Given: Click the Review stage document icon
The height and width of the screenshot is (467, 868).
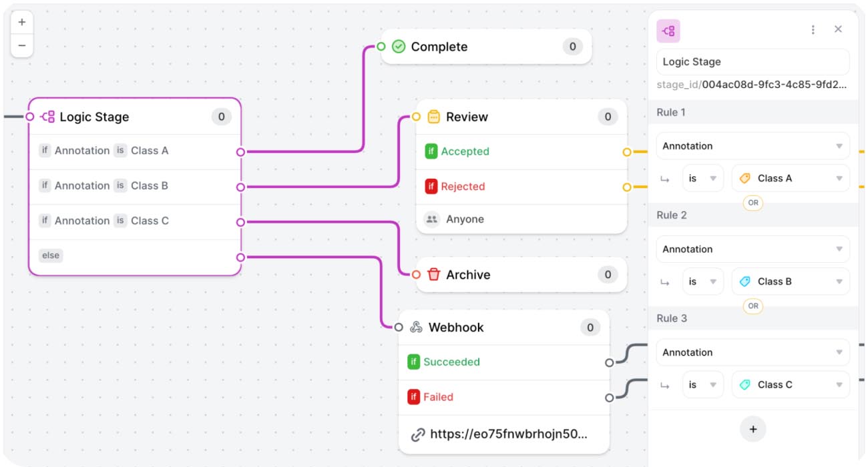Looking at the screenshot, I should click(x=433, y=116).
